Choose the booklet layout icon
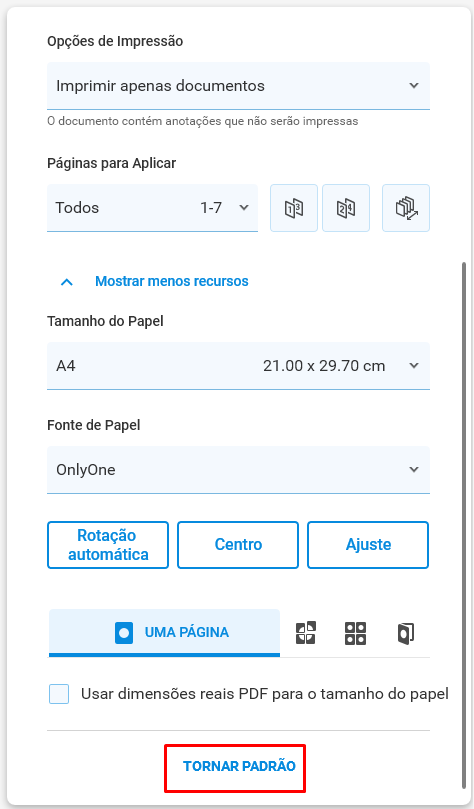This screenshot has width=474, height=809. pos(406,633)
